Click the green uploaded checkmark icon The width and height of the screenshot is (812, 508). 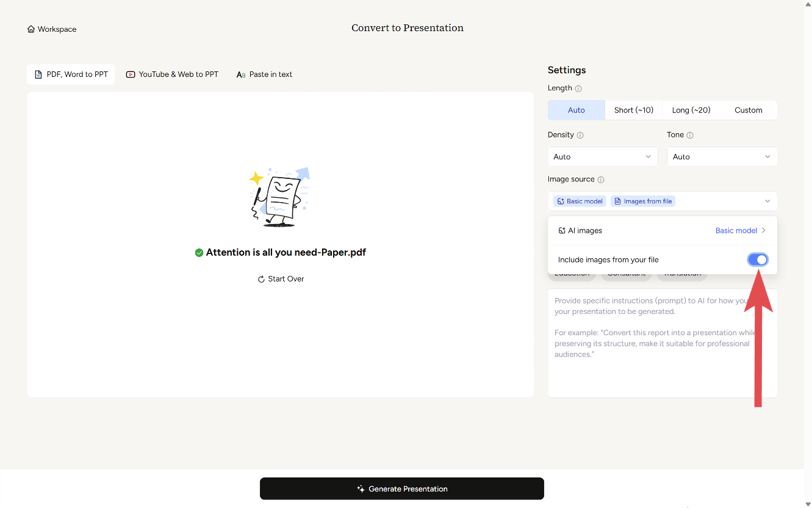pyautogui.click(x=199, y=253)
